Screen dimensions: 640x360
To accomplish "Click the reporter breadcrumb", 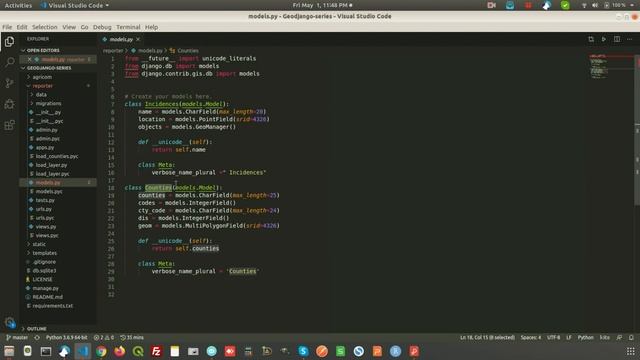I will (x=113, y=51).
